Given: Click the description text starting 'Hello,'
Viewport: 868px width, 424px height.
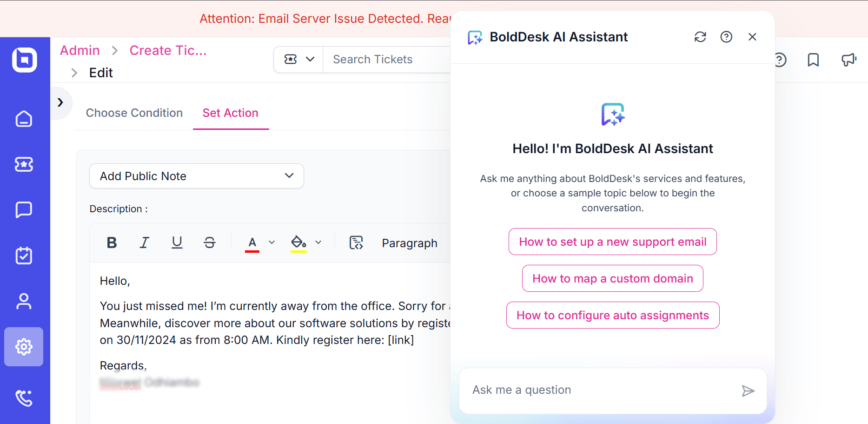Looking at the screenshot, I should (115, 281).
